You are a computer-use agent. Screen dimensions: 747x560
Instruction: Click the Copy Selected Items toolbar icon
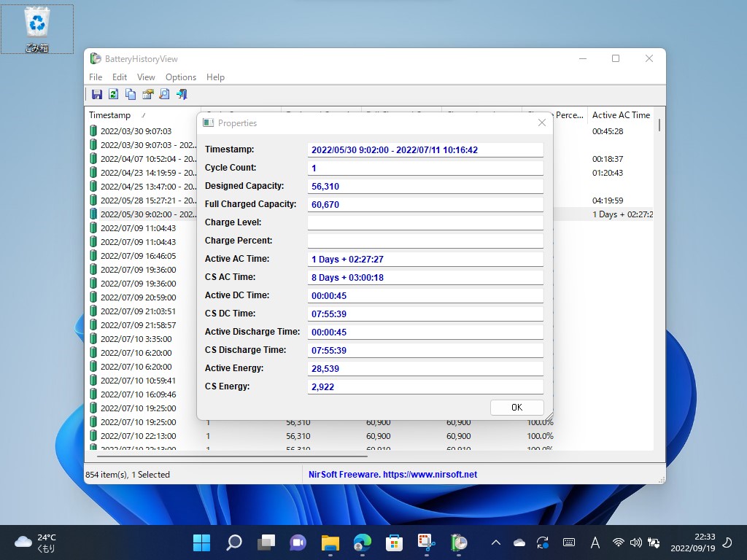point(131,94)
